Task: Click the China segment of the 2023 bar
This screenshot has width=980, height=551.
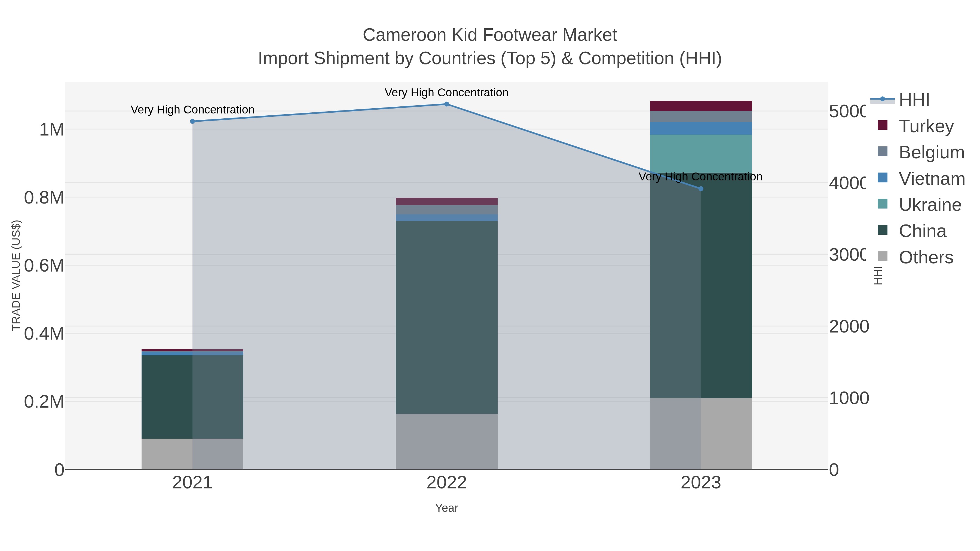Action: click(701, 285)
